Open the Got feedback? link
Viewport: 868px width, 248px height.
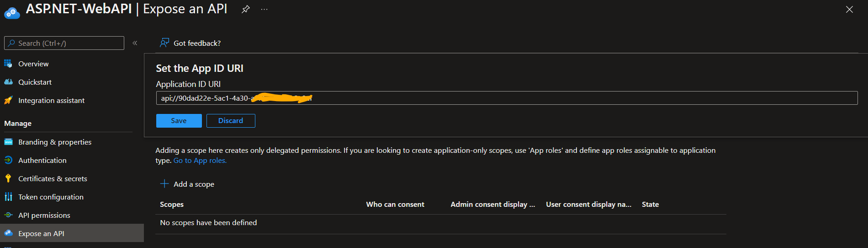click(x=197, y=43)
